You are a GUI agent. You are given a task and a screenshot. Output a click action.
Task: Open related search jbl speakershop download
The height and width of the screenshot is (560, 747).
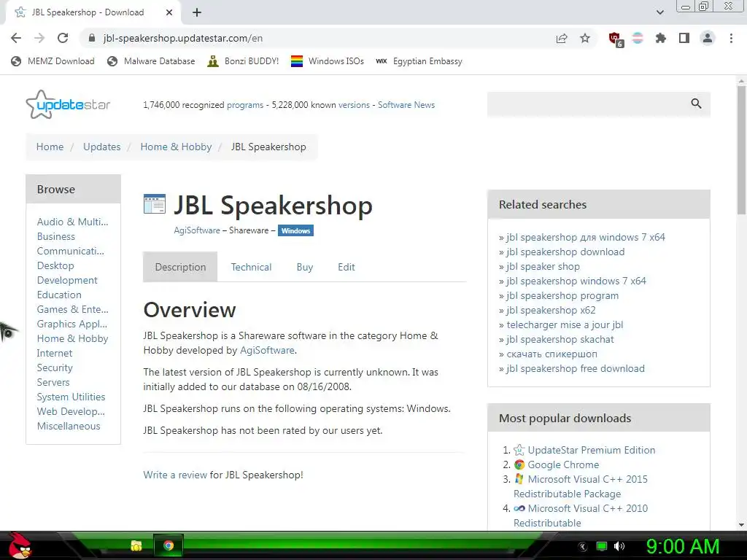(565, 252)
